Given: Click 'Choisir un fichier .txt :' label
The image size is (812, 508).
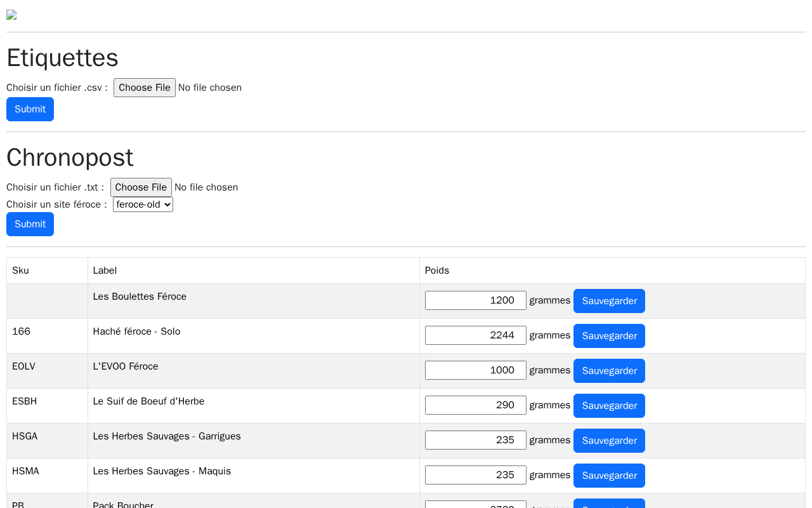Looking at the screenshot, I should pyautogui.click(x=55, y=187).
